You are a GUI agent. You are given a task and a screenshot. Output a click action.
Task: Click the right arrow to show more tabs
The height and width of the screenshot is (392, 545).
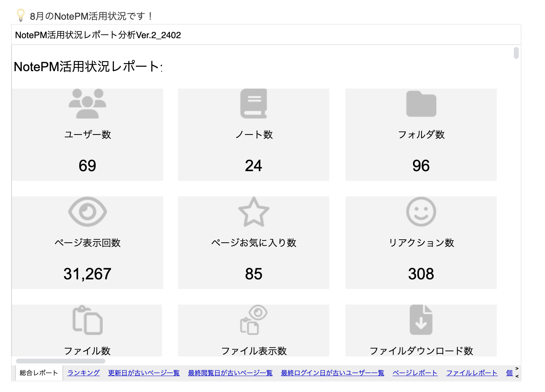[517, 369]
